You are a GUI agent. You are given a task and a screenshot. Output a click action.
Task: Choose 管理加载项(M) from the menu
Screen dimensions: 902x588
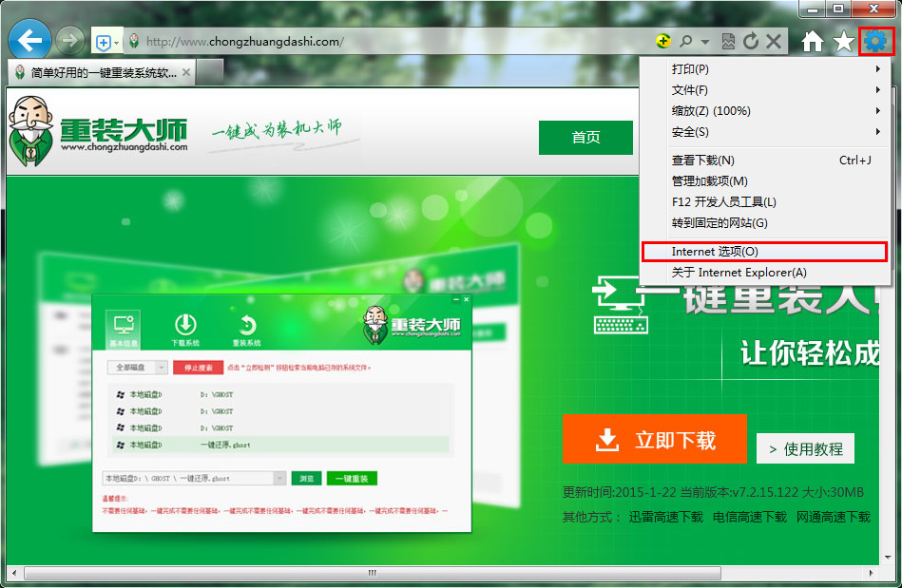(x=765, y=181)
